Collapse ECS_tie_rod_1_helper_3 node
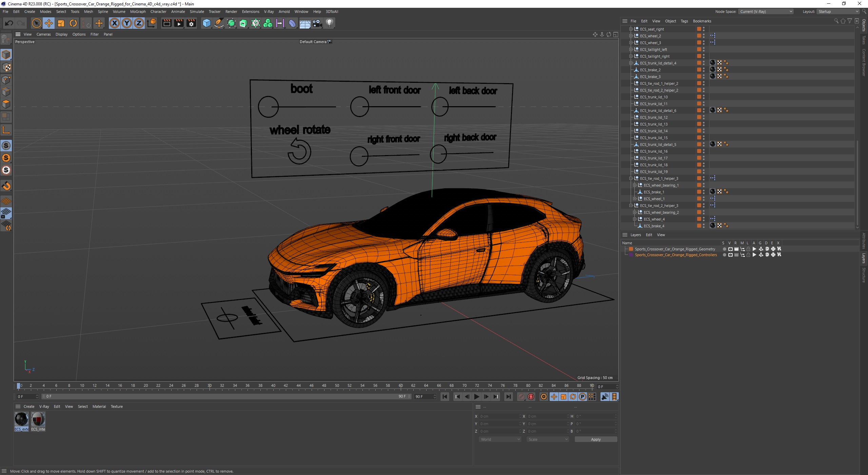This screenshot has height=475, width=868. point(631,178)
